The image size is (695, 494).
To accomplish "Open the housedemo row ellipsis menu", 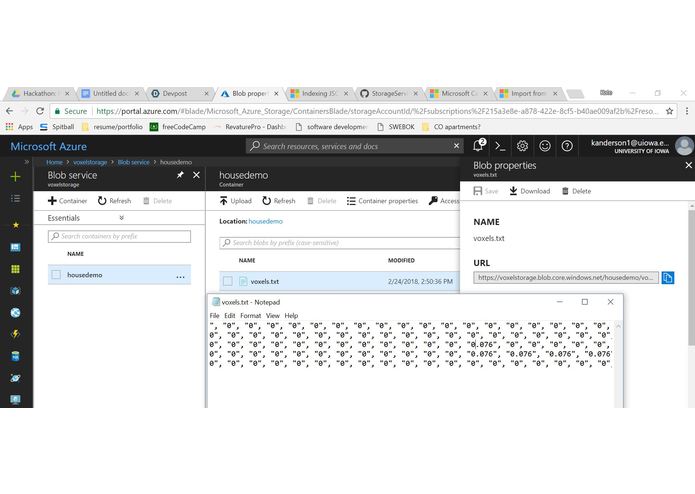I will 180,276.
